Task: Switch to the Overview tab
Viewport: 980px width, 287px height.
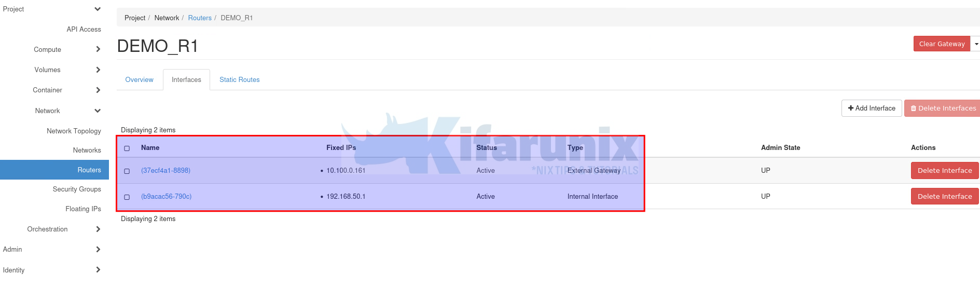Action: (x=139, y=79)
